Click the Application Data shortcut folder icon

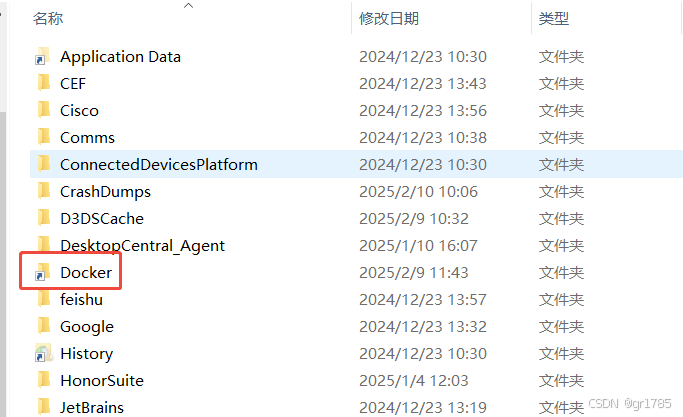(43, 56)
